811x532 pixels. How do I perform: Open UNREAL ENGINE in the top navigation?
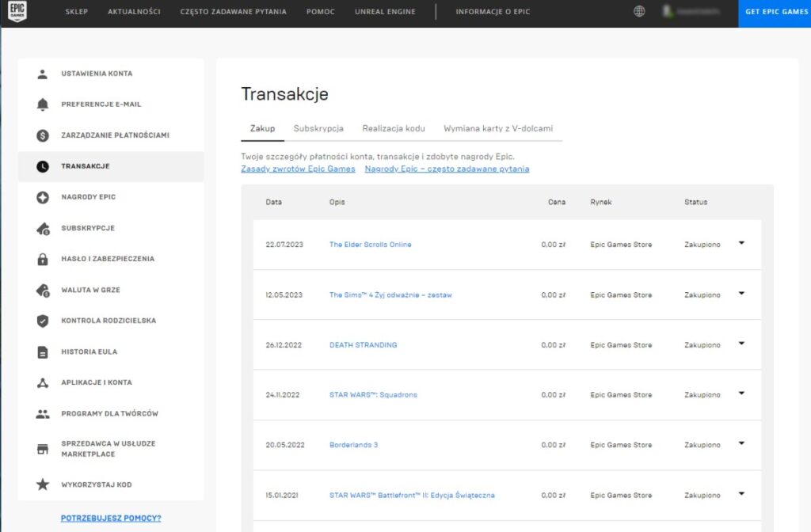pos(385,11)
